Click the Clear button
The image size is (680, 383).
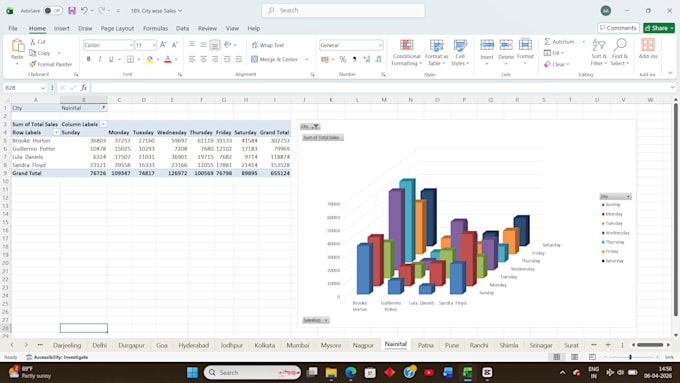(557, 64)
